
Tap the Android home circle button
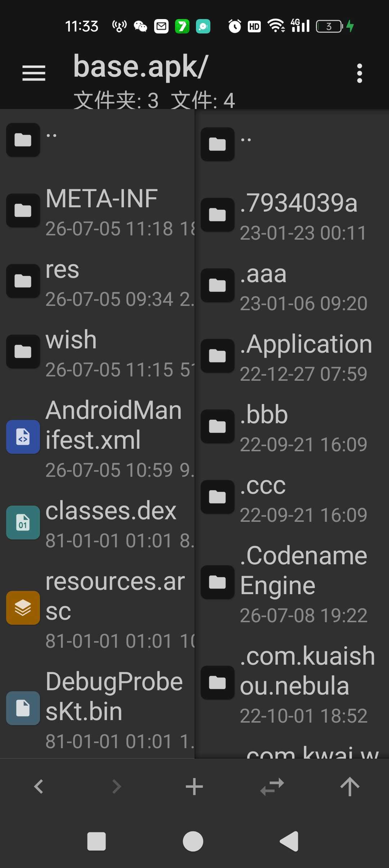click(193, 841)
